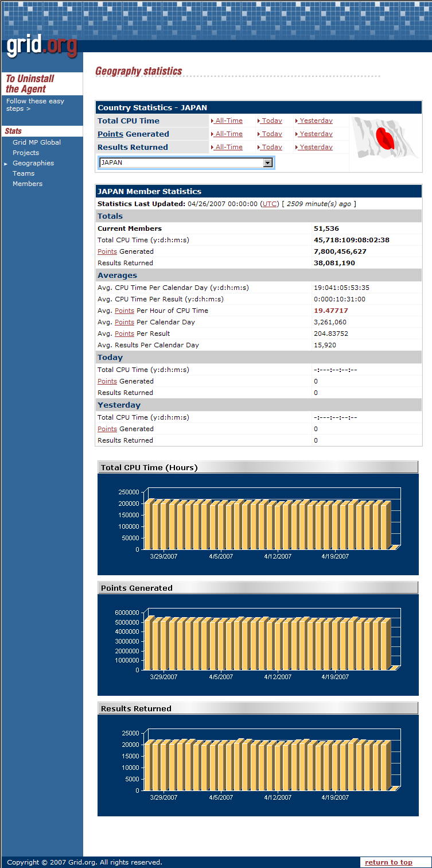Click the Stats sidebar heading
This screenshot has height=868, width=432.
[x=13, y=131]
